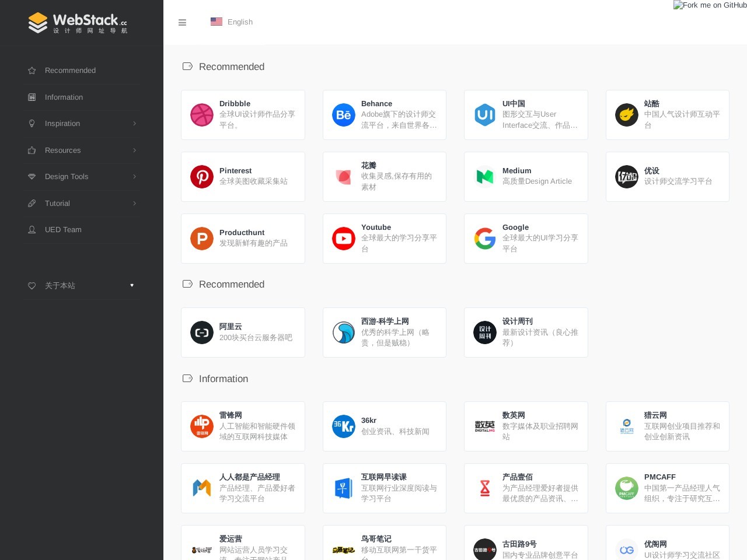Click the Fork me on GitHub link
The height and width of the screenshot is (560, 747).
[x=710, y=5]
